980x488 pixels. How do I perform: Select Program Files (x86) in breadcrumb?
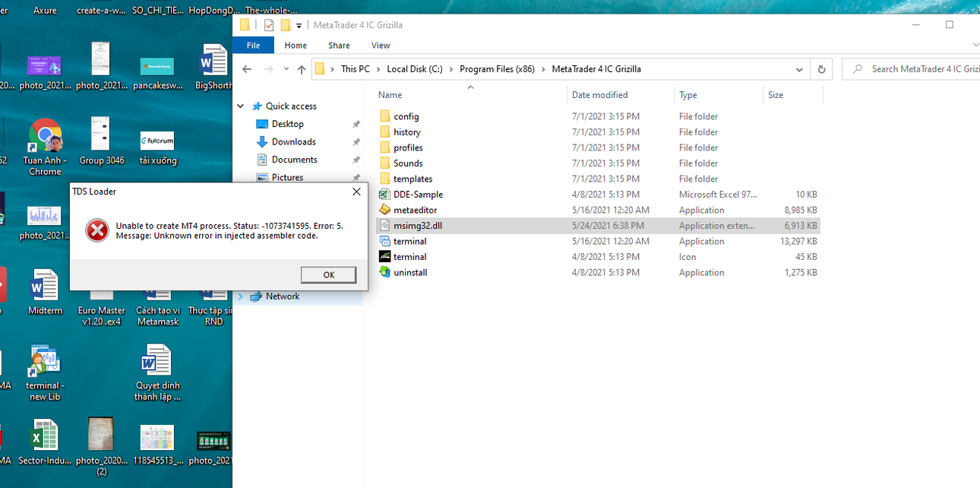[497, 69]
